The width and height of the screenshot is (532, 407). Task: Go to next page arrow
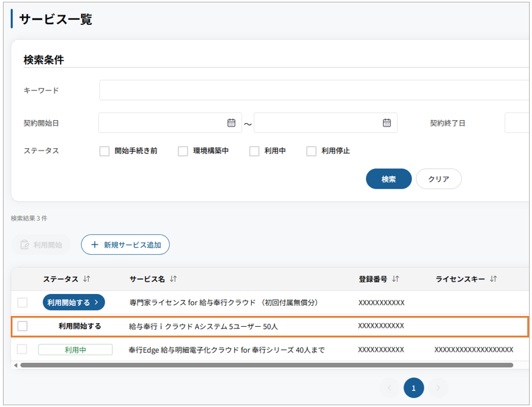[438, 388]
